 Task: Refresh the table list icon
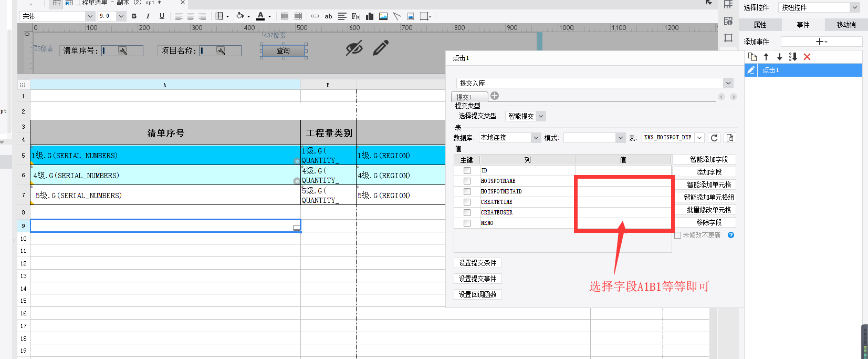pos(714,138)
